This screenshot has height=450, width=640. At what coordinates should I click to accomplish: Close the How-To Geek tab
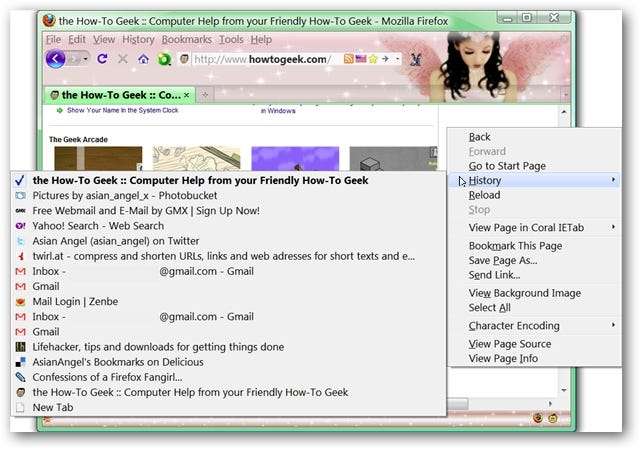tap(187, 95)
